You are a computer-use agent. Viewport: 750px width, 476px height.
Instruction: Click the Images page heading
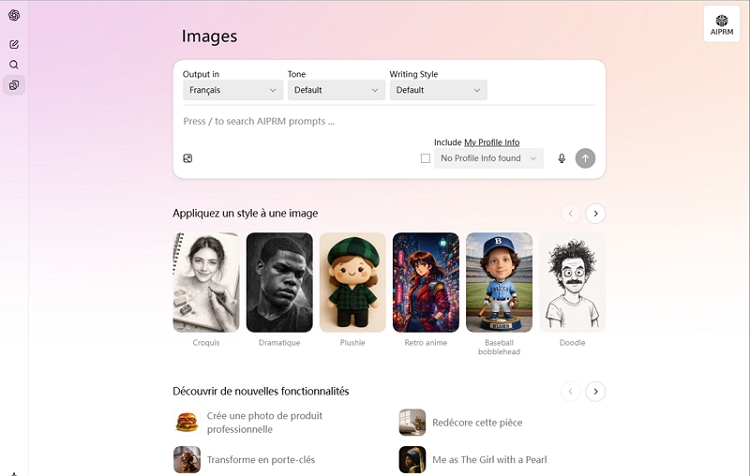pyautogui.click(x=210, y=36)
